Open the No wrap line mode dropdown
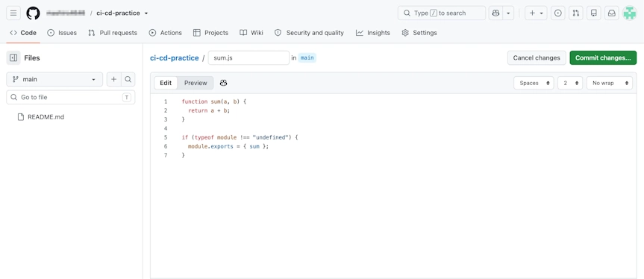 pos(610,83)
